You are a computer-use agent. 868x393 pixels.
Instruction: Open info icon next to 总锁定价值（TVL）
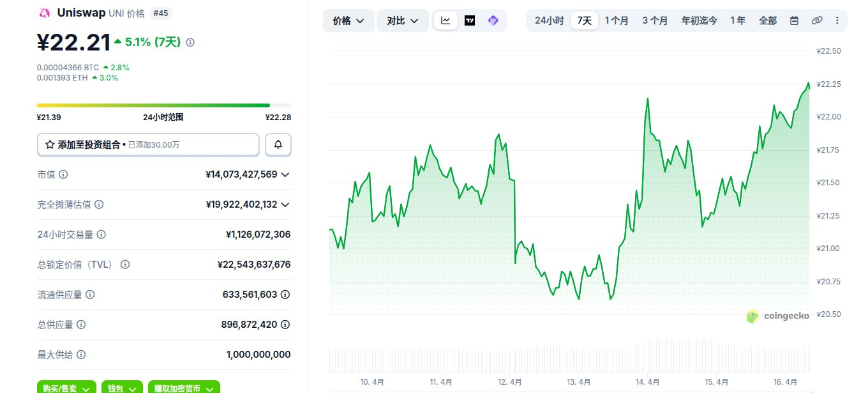tap(125, 265)
